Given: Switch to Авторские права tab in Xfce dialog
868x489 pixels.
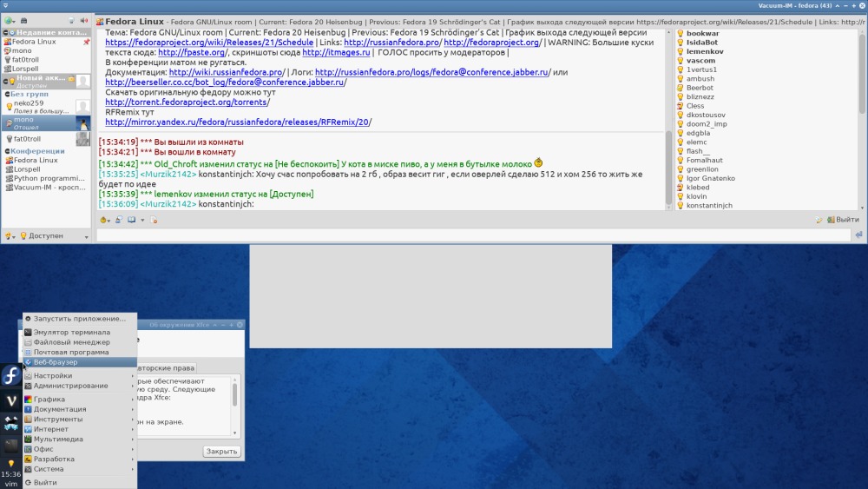Looking at the screenshot, I should pos(166,367).
